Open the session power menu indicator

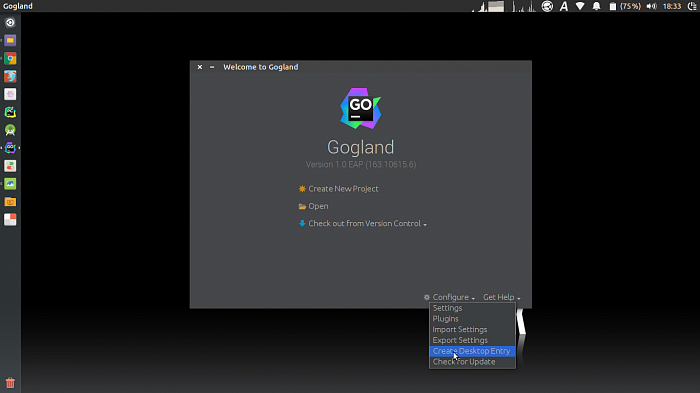[692, 6]
